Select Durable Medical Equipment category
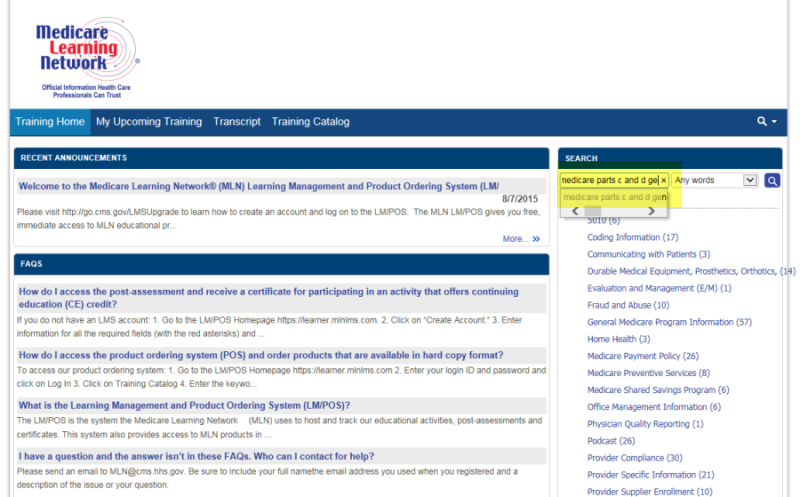The height and width of the screenshot is (497, 800). coord(691,271)
